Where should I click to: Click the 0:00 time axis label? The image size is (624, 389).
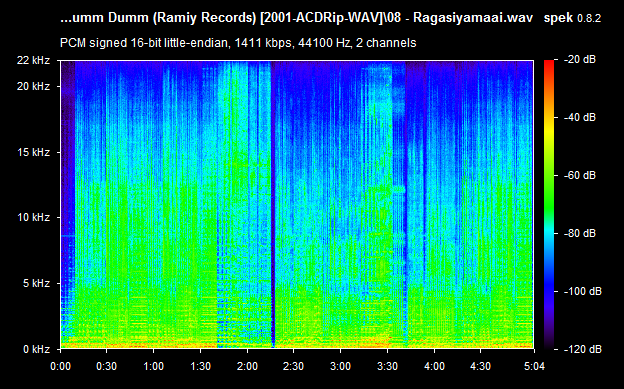click(x=60, y=366)
